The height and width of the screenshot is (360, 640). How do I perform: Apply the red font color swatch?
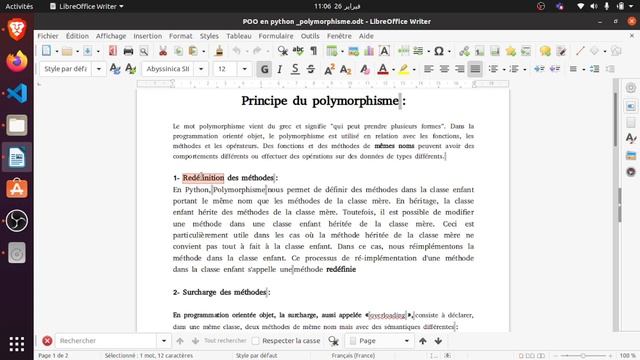(x=382, y=69)
